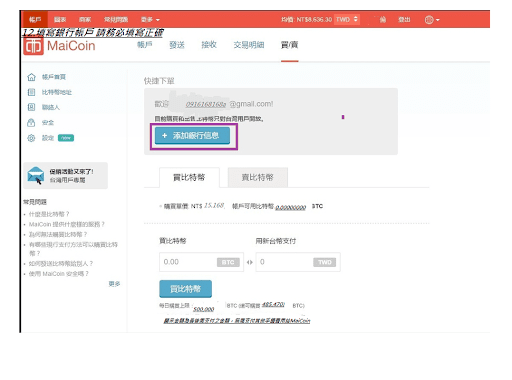Open the MaiCoin 提供什麼樣的服務？ link
512x380 pixels.
coord(67,224)
